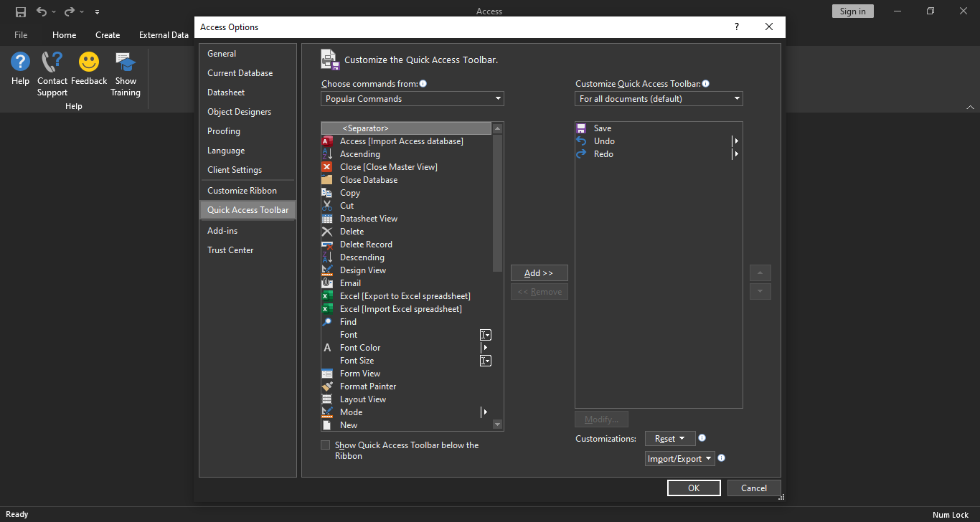This screenshot has height=522, width=980.
Task: Click the Contact Support icon
Action: pos(52,62)
